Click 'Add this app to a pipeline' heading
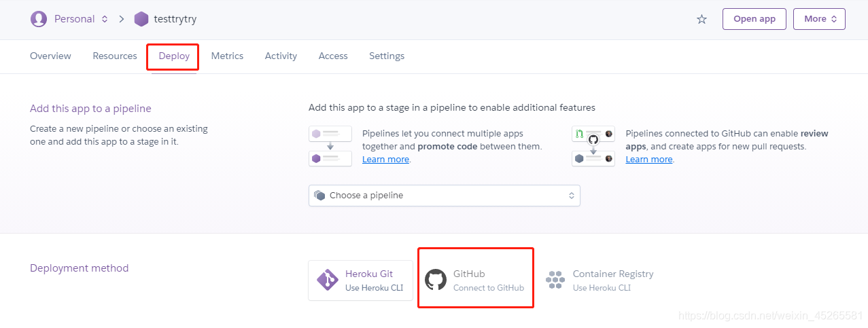 90,109
